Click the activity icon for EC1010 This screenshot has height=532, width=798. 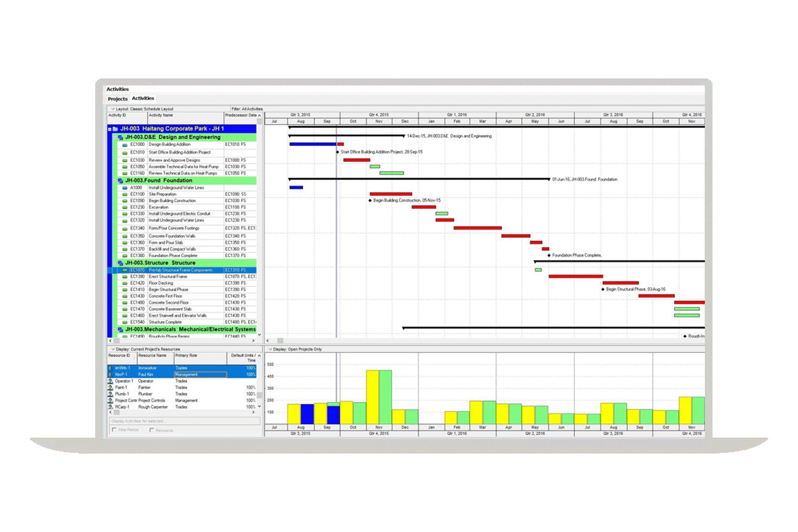pos(125,153)
